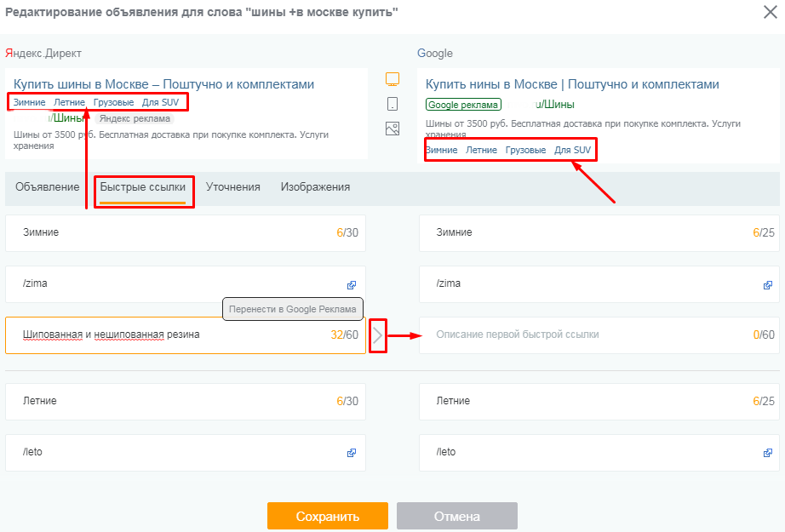Screen dimensions: 785x532
Task: Follow the Для SUV sitelink in Yandex preview
Action: (x=161, y=103)
